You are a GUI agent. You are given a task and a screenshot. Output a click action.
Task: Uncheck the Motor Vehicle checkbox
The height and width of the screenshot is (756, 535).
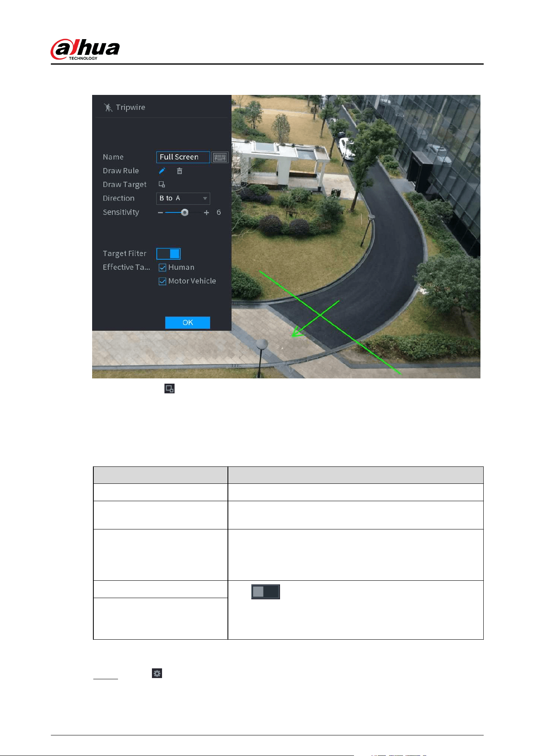pos(162,281)
